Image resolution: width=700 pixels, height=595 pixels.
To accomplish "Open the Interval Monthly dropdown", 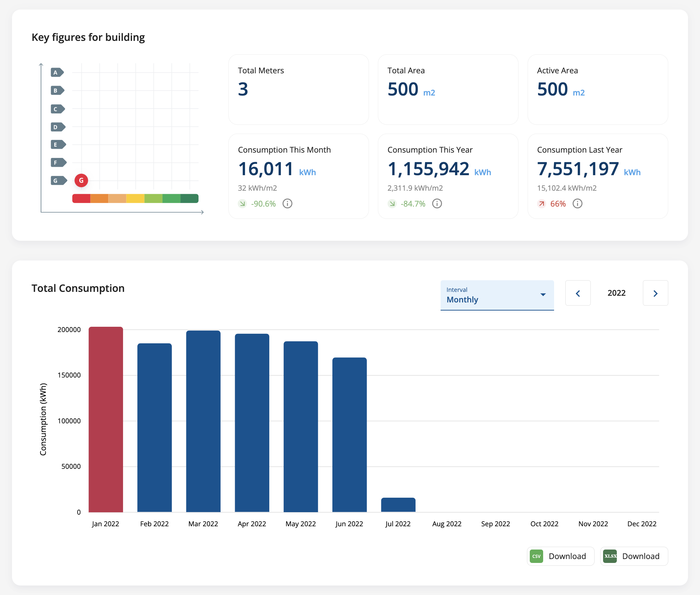I will 497,295.
